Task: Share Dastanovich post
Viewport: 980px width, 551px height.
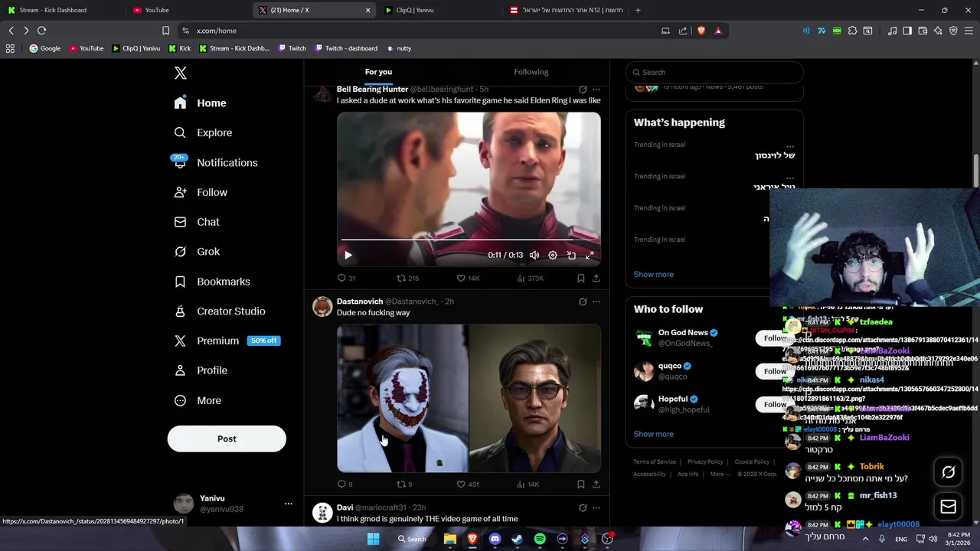Action: click(x=596, y=484)
